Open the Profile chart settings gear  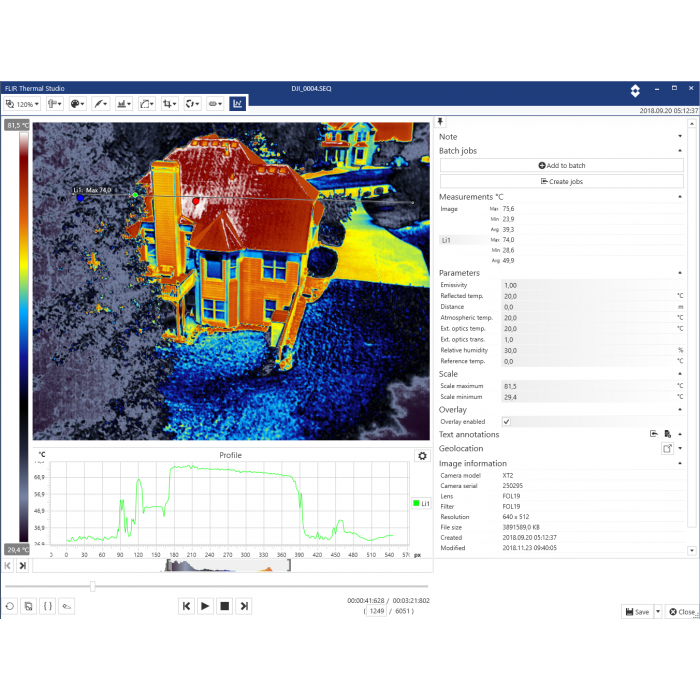422,456
